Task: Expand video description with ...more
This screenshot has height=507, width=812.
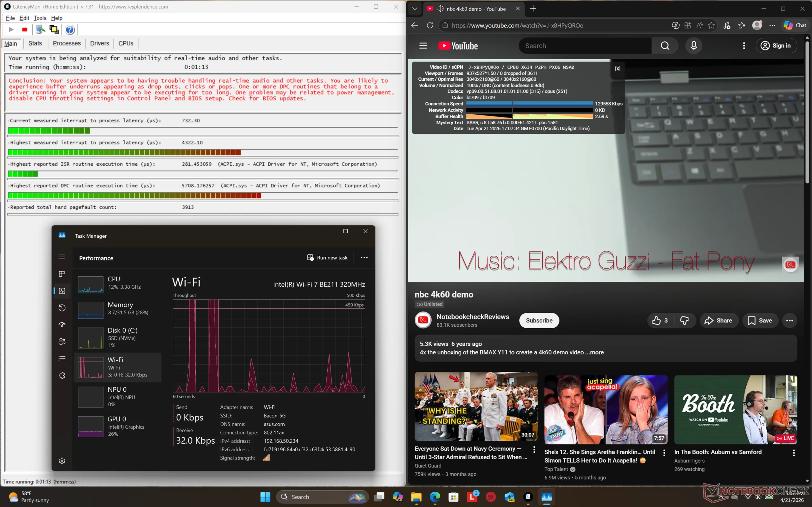Action: [x=596, y=352]
